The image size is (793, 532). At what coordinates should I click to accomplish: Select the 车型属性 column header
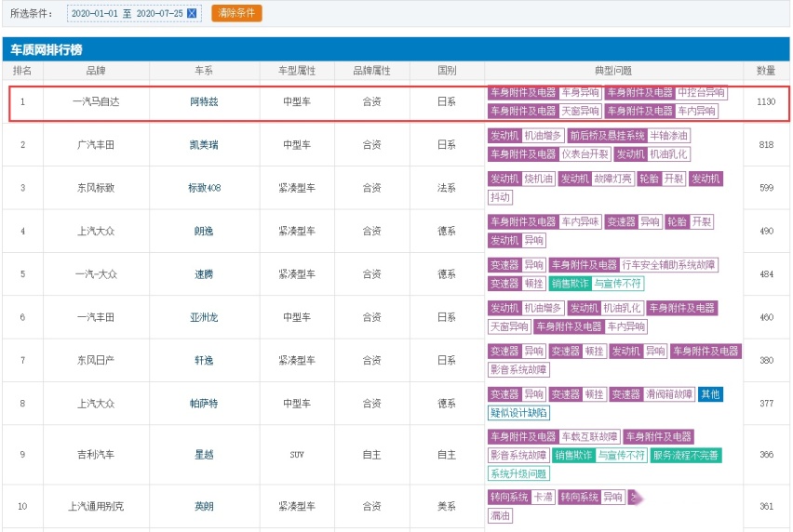[297, 71]
